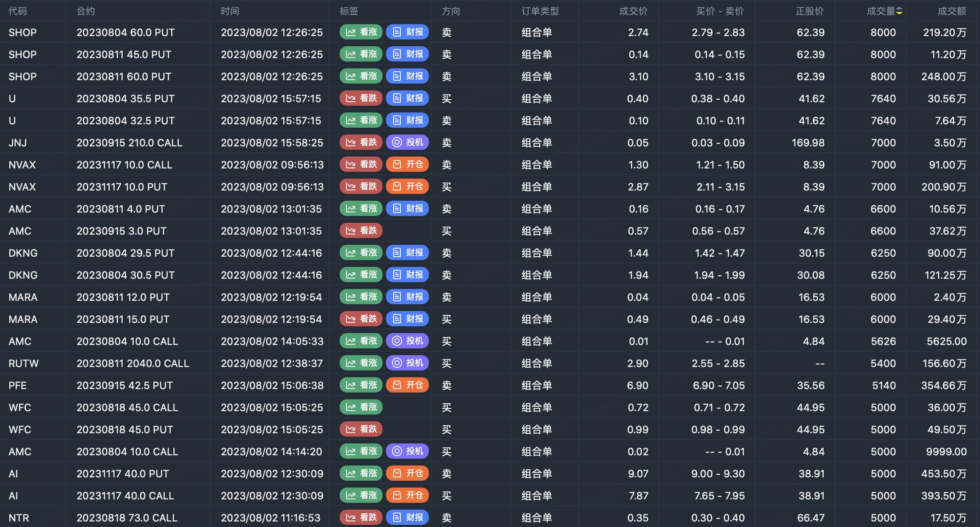Click 财报 tag on SHOP 20230811 60.0 PUT row
The image size is (980, 527).
click(408, 76)
